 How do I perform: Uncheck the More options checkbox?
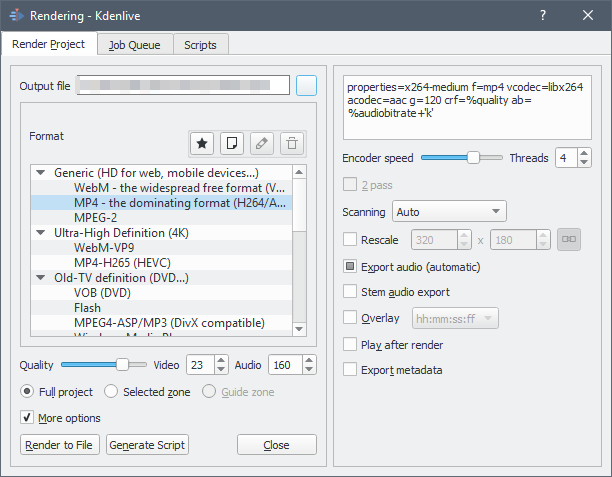(x=28, y=417)
